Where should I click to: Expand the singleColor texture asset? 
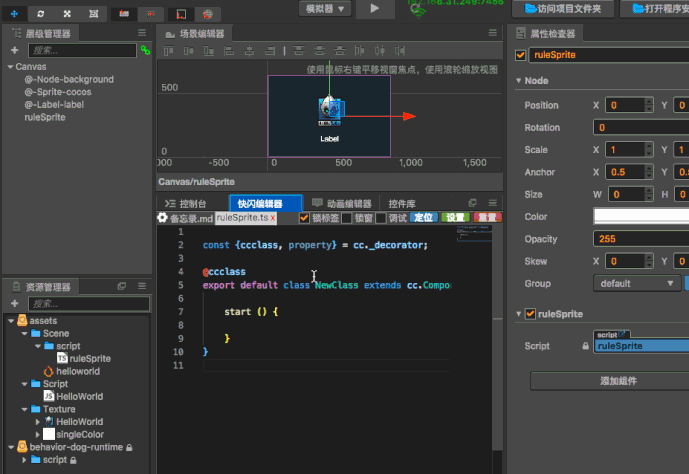[38, 434]
